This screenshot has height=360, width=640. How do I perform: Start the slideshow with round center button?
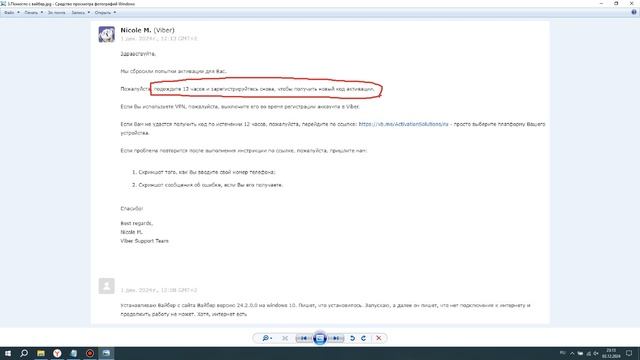pos(320,338)
